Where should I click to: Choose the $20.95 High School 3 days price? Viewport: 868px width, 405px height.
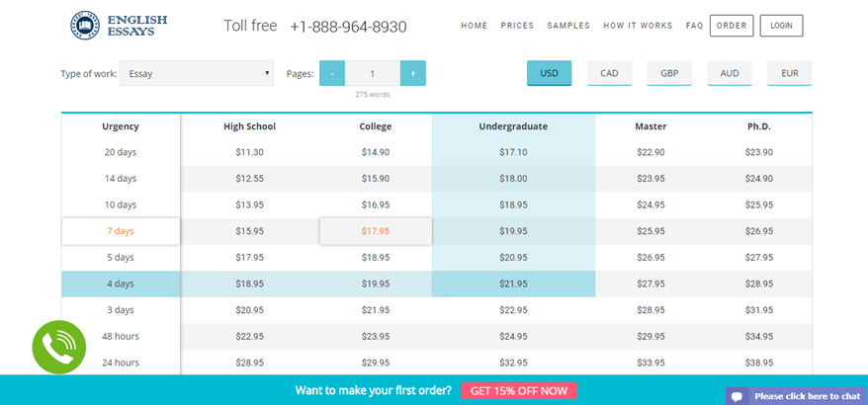tap(250, 310)
